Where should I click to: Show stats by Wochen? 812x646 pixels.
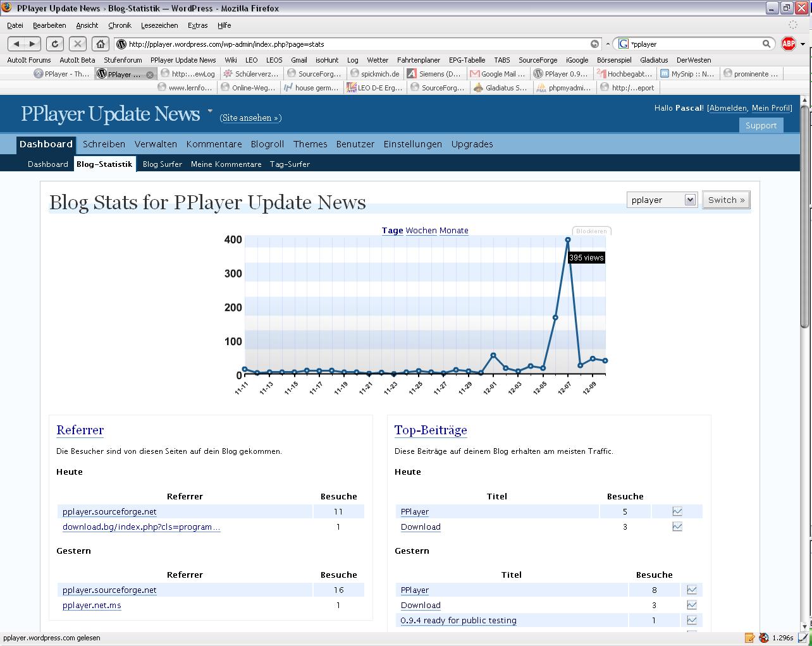pyautogui.click(x=421, y=231)
